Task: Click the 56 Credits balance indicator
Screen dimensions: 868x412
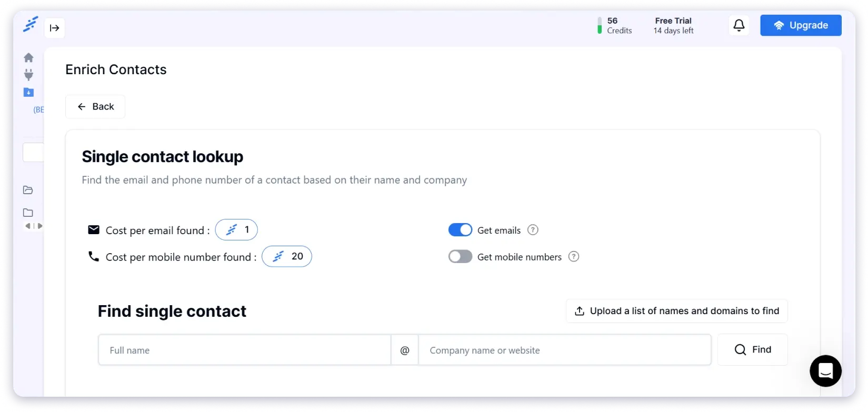Action: (x=614, y=25)
